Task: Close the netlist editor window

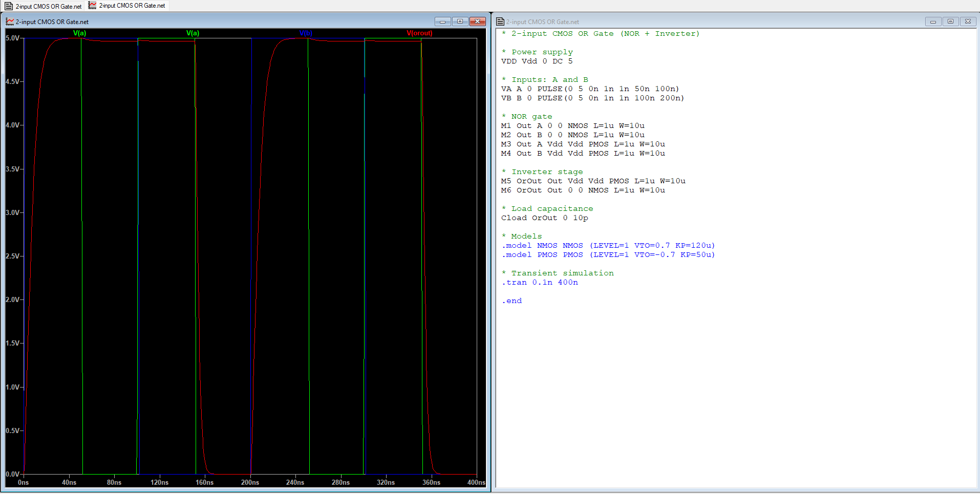Action: coord(968,22)
